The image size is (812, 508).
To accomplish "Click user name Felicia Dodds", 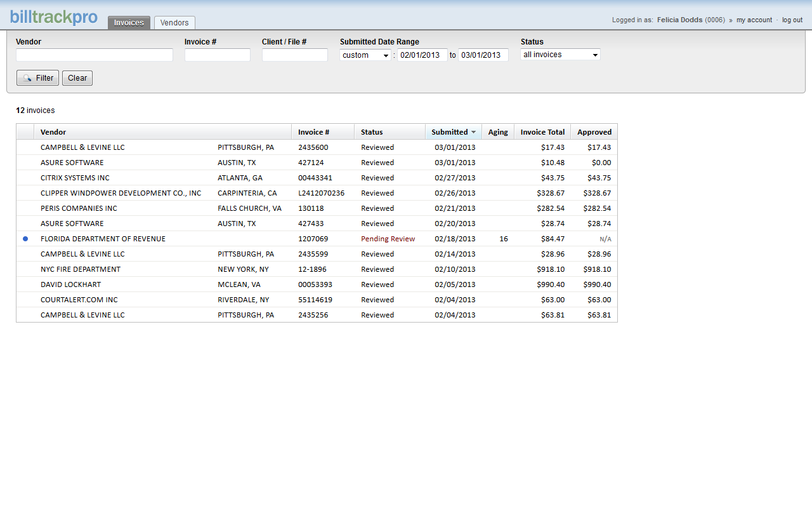I will (x=679, y=20).
